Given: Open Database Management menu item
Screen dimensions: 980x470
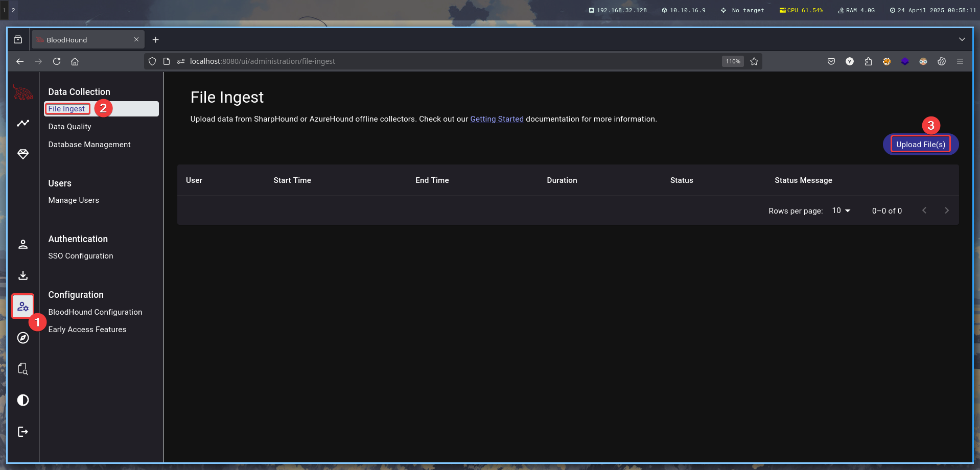Looking at the screenshot, I should 89,145.
